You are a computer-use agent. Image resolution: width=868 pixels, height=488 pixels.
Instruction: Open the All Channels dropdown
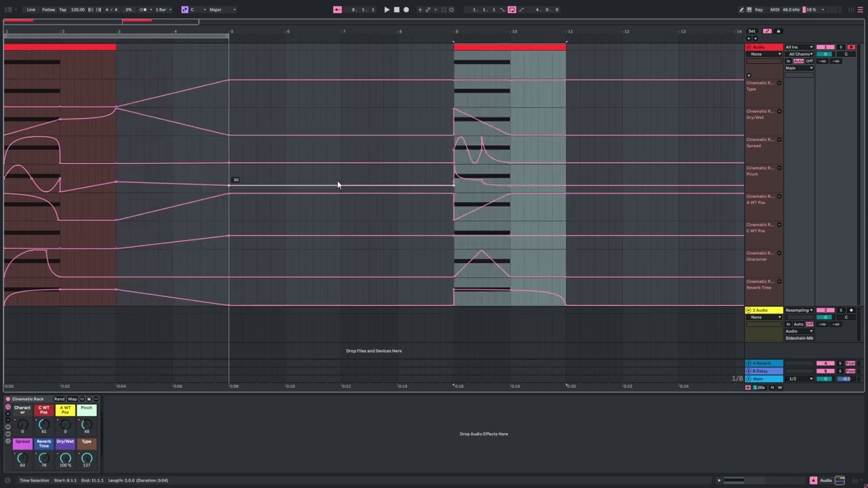(x=799, y=54)
